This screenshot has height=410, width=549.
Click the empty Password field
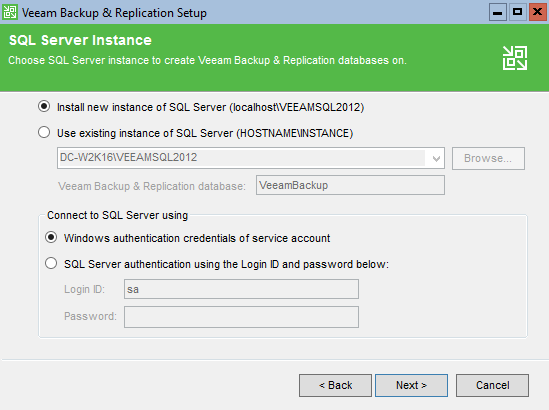[x=241, y=317]
